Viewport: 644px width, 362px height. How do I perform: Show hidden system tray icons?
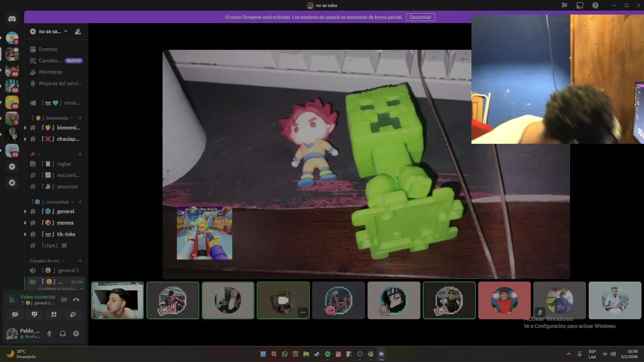pyautogui.click(x=569, y=354)
